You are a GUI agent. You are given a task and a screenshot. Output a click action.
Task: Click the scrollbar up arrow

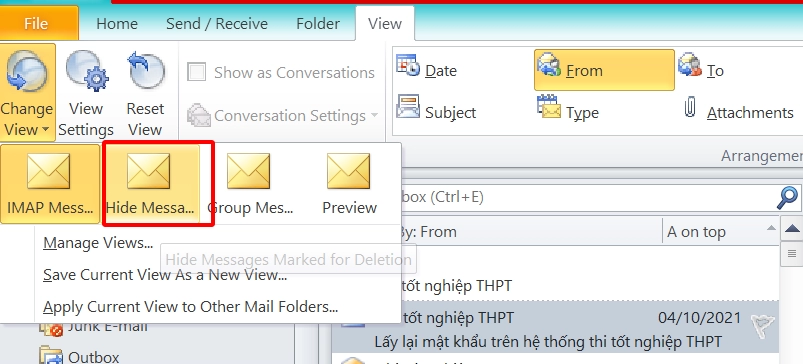click(x=792, y=229)
